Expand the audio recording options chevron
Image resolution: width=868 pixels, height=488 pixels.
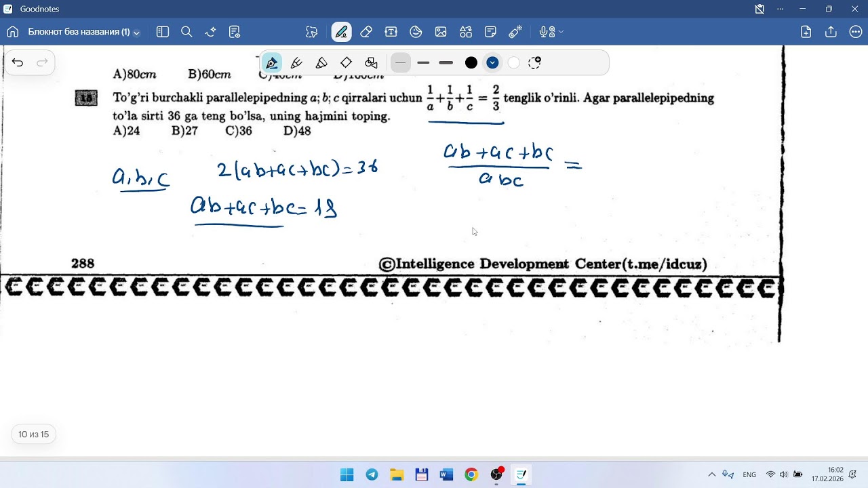pyautogui.click(x=561, y=32)
